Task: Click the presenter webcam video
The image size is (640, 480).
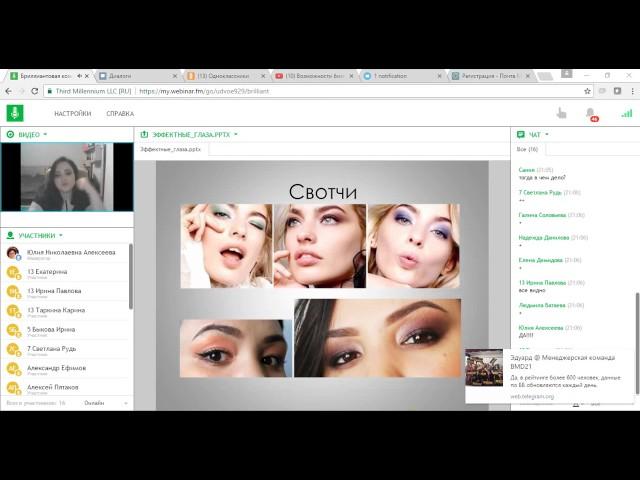Action: (67, 177)
